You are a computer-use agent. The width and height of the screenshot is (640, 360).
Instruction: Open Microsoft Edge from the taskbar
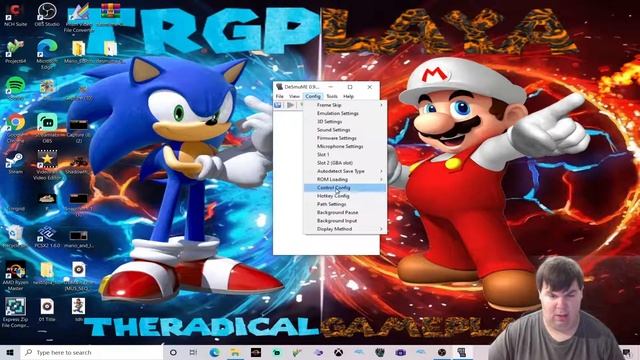point(214,352)
